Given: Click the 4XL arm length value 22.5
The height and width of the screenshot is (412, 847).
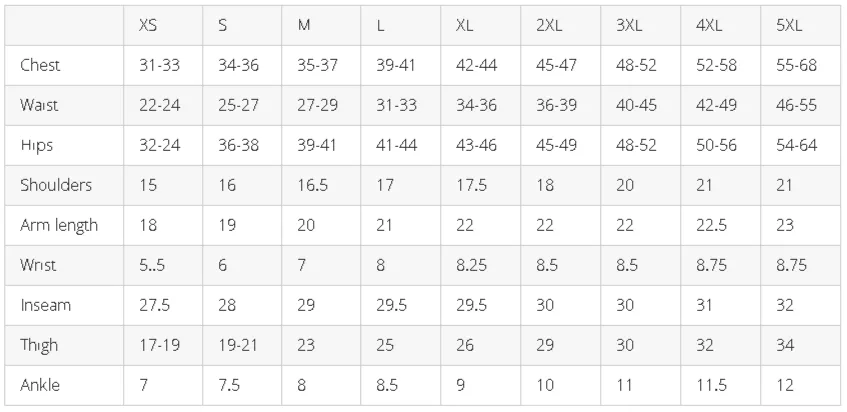Looking at the screenshot, I should click(x=711, y=225).
